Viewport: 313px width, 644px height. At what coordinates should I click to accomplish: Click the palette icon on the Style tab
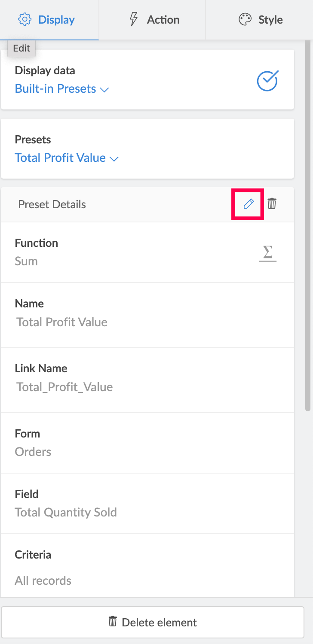pyautogui.click(x=245, y=19)
